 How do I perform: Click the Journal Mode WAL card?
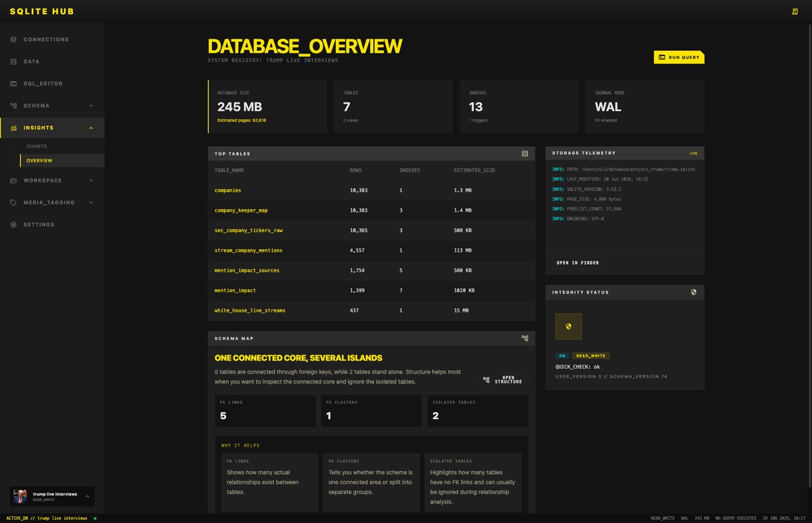click(x=645, y=107)
